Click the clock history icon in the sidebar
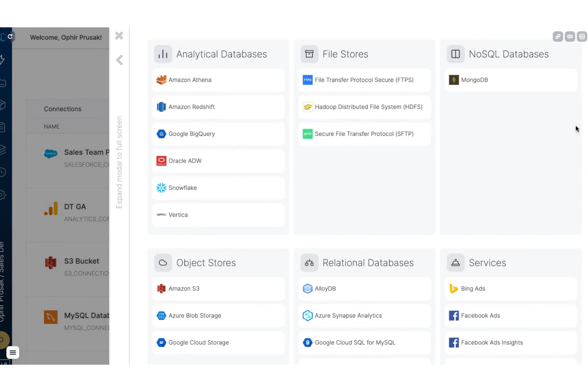Image resolution: width=588 pixels, height=392 pixels. pyautogui.click(x=4, y=172)
